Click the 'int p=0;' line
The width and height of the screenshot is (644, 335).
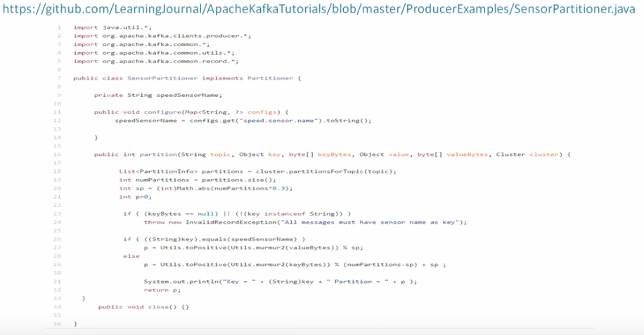[x=136, y=197]
